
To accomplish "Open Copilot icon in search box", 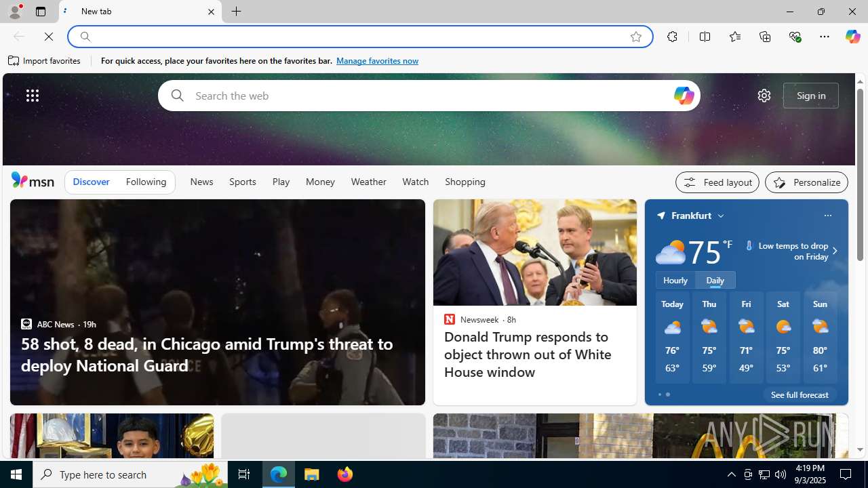I will point(684,96).
